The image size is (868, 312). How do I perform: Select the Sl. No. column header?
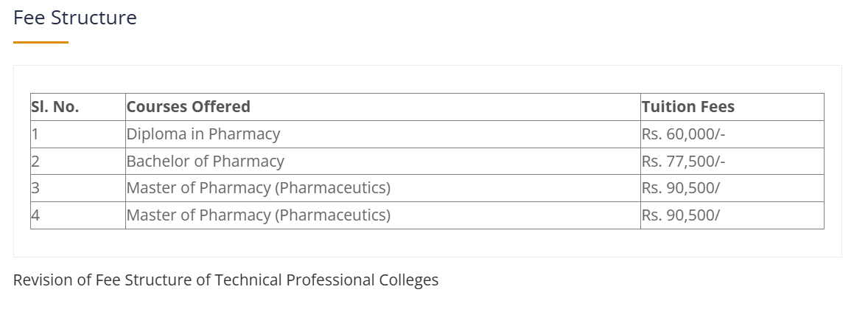click(x=55, y=107)
